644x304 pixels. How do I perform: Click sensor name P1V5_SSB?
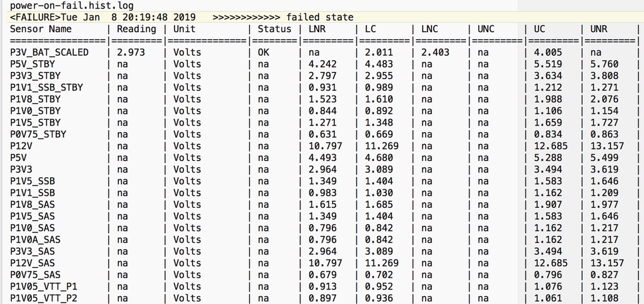tap(32, 181)
